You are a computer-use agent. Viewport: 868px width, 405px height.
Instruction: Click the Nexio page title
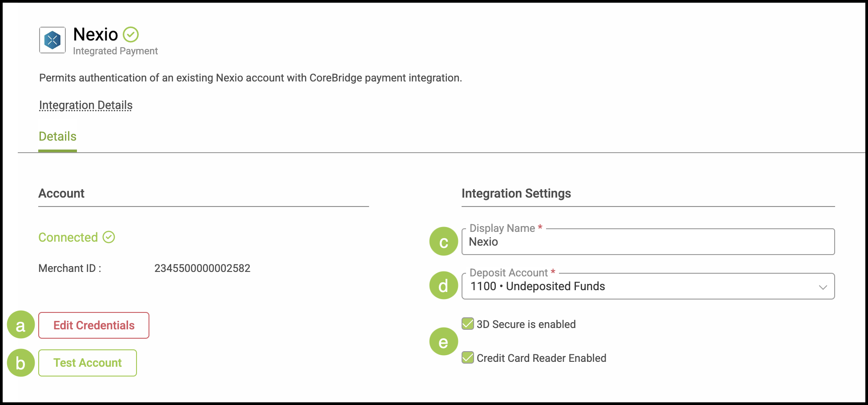pos(96,34)
